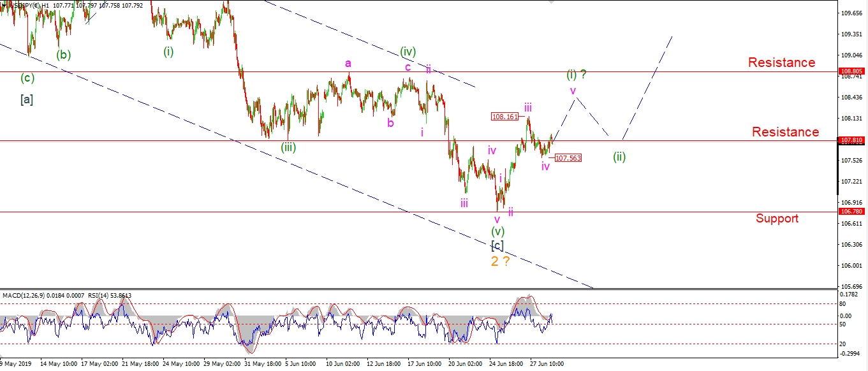Click the 107.810 resistance price tag
The image size is (868, 371).
[x=852, y=140]
